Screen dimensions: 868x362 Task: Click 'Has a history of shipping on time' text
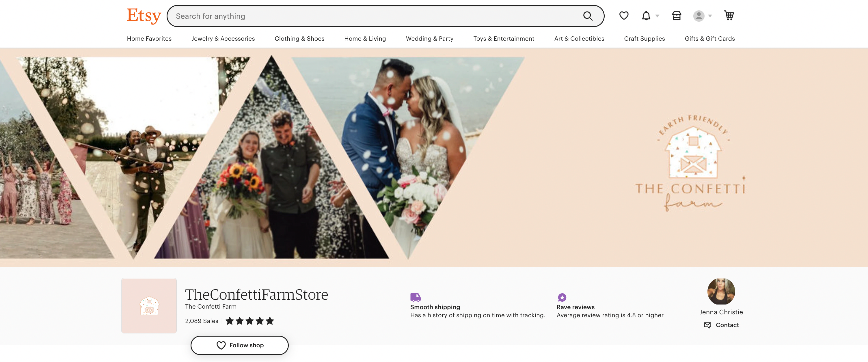click(x=477, y=315)
